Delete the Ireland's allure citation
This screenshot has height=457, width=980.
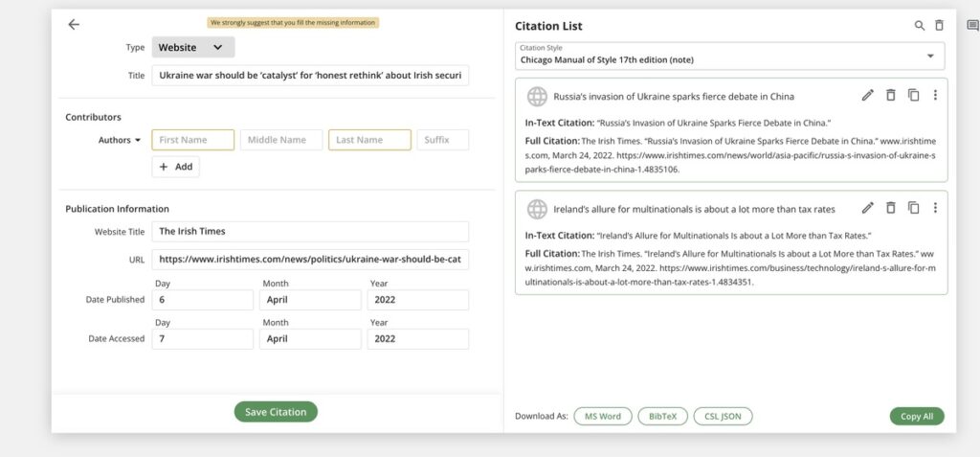890,208
